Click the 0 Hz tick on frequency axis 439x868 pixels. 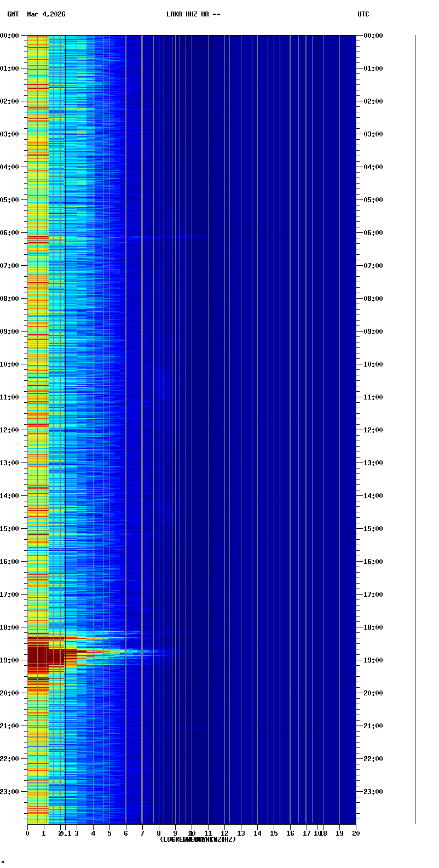(27, 833)
